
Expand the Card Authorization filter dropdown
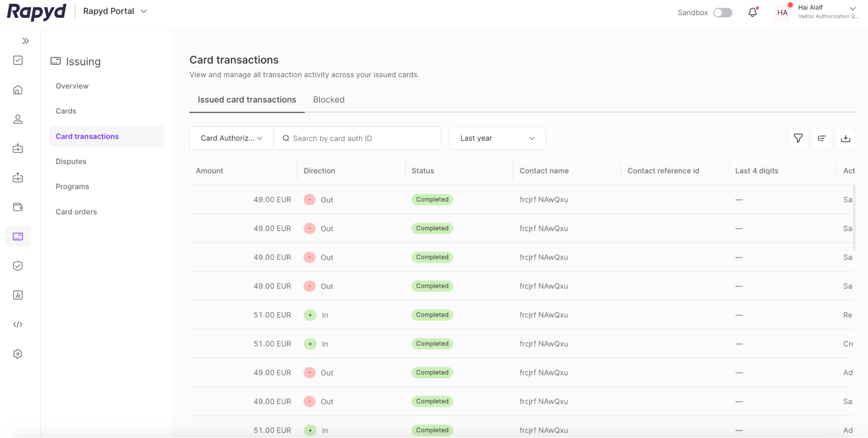tap(231, 138)
